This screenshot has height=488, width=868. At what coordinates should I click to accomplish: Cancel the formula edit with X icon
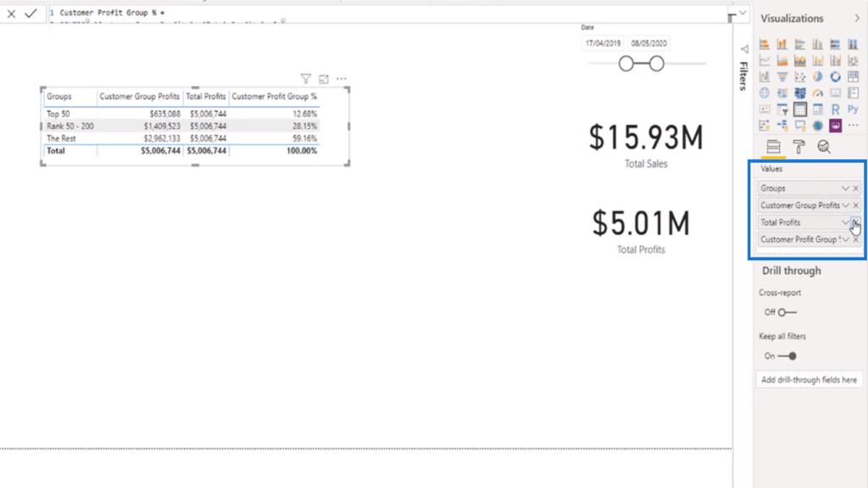pyautogui.click(x=11, y=14)
